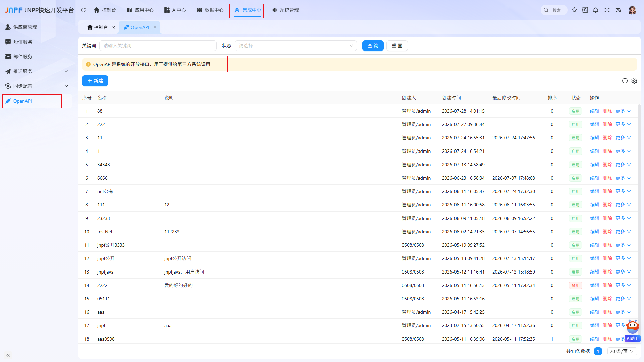Open table column settings gear
Screen dimensions: 644x362
point(634,81)
